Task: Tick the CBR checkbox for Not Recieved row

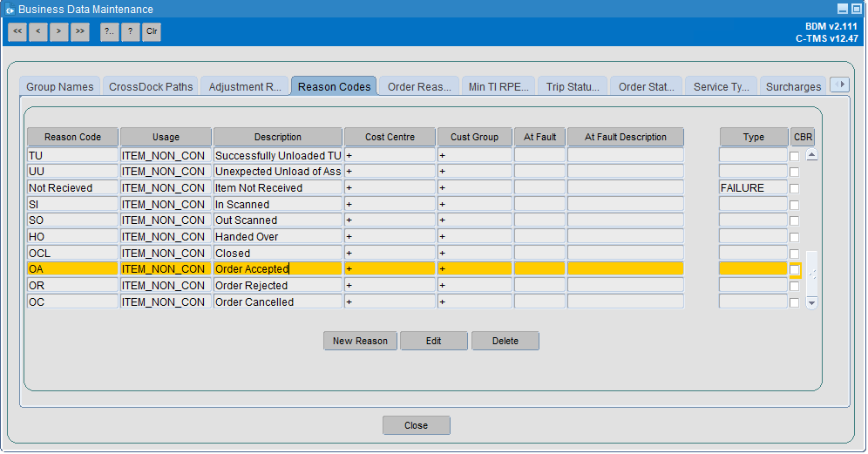Action: [x=795, y=188]
